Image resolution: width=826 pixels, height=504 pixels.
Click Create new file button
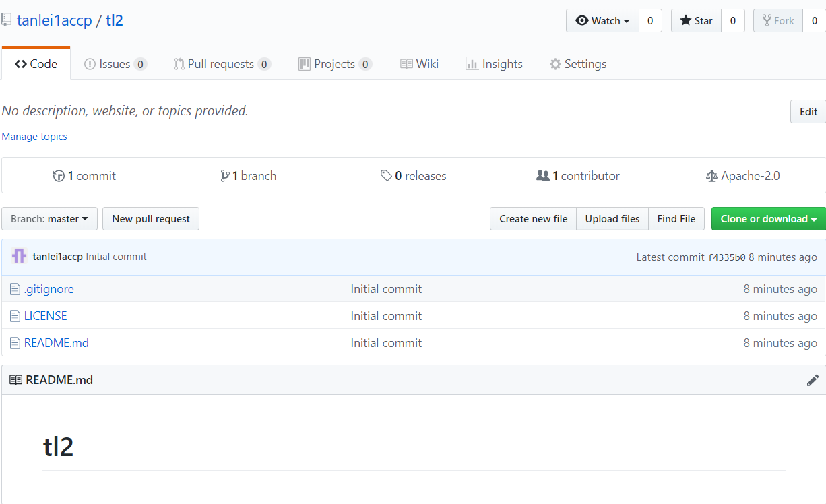534,219
